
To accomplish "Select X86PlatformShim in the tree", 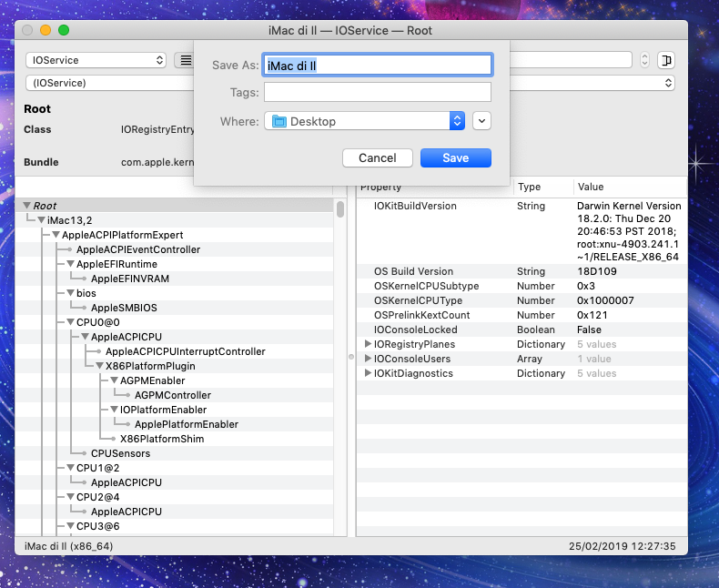I will (x=162, y=439).
